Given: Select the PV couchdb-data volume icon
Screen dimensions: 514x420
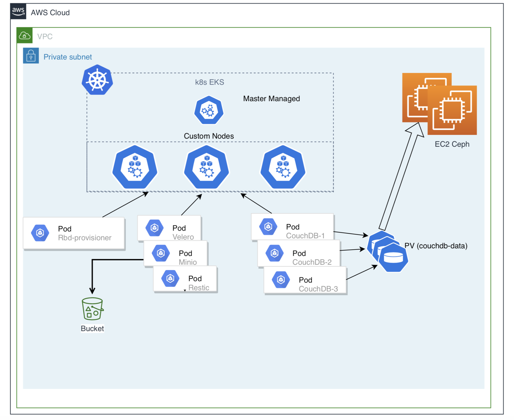Looking at the screenshot, I should click(388, 251).
